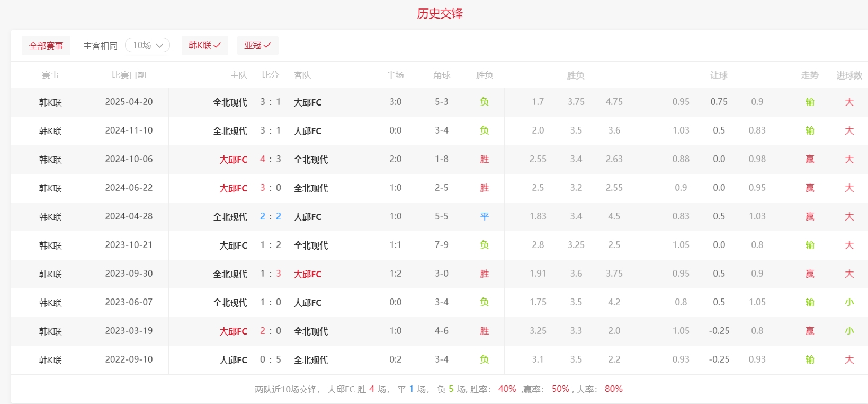The width and height of the screenshot is (868, 404).
Task: Select the 全部赛事 filter button
Action: [46, 46]
